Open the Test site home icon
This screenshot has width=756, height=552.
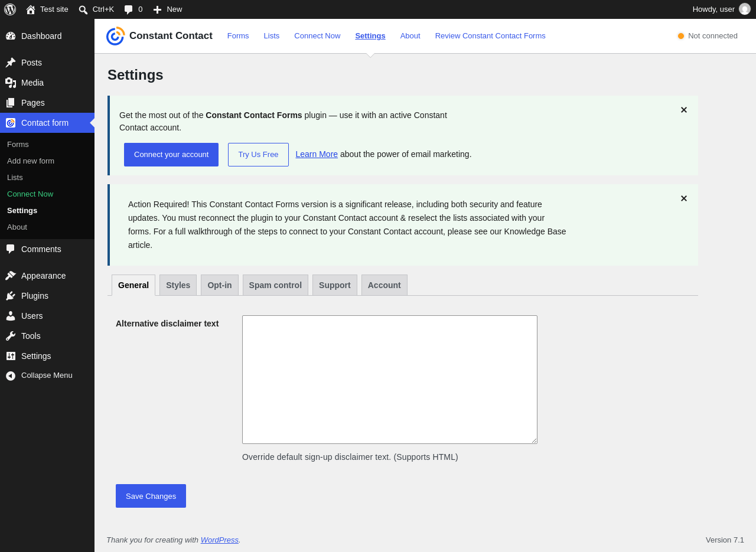click(x=31, y=9)
